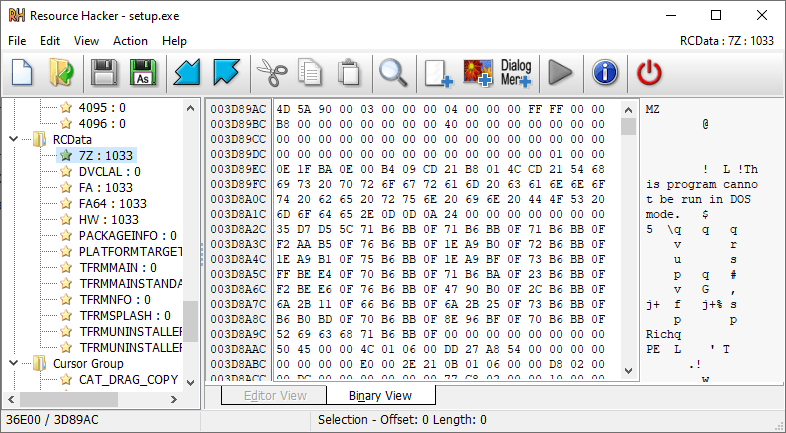The height and width of the screenshot is (433, 786).
Task: Click the green Save As floppy icon
Action: tap(143, 73)
